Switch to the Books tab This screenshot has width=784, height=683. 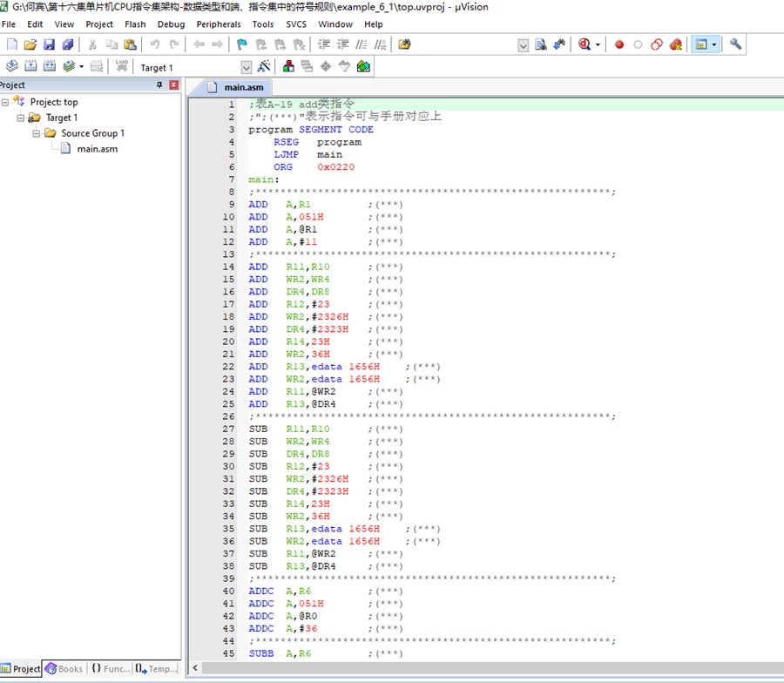[64, 669]
